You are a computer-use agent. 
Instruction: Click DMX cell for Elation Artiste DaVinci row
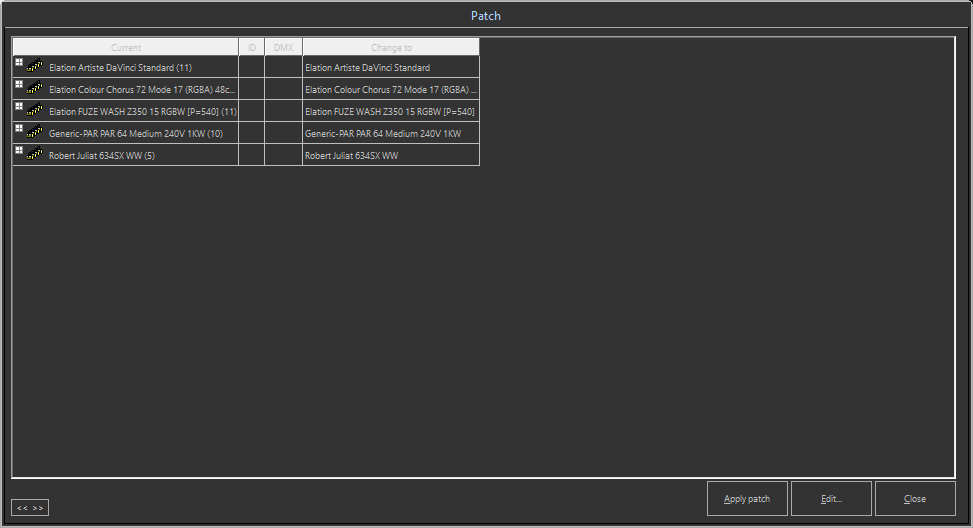tap(284, 67)
